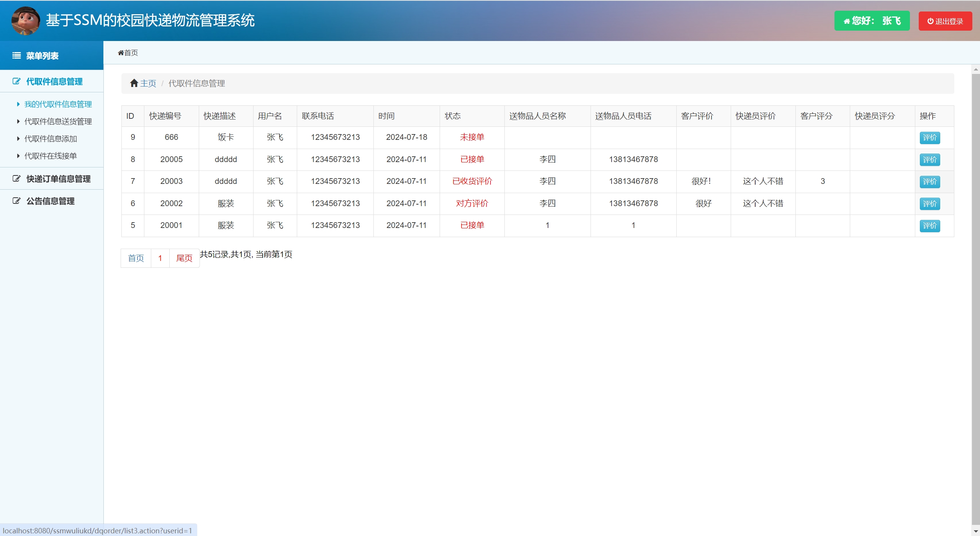This screenshot has width=980, height=536.
Task: Open 代取件在线接单 submenu item
Action: 51,156
